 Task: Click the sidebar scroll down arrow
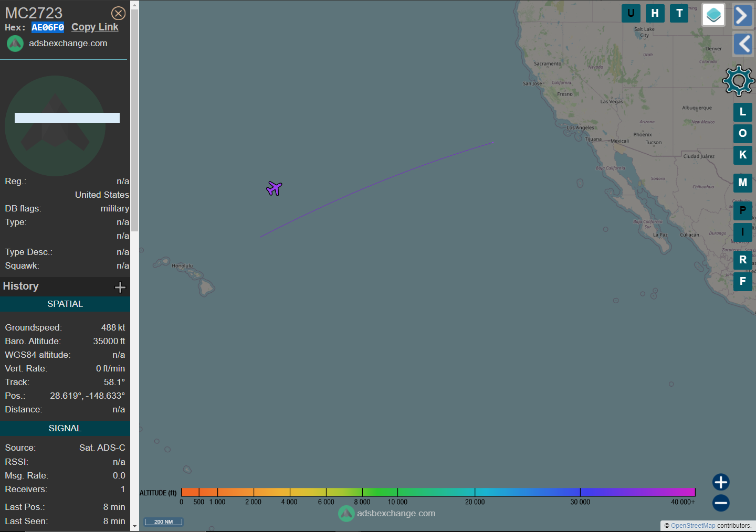[134, 526]
